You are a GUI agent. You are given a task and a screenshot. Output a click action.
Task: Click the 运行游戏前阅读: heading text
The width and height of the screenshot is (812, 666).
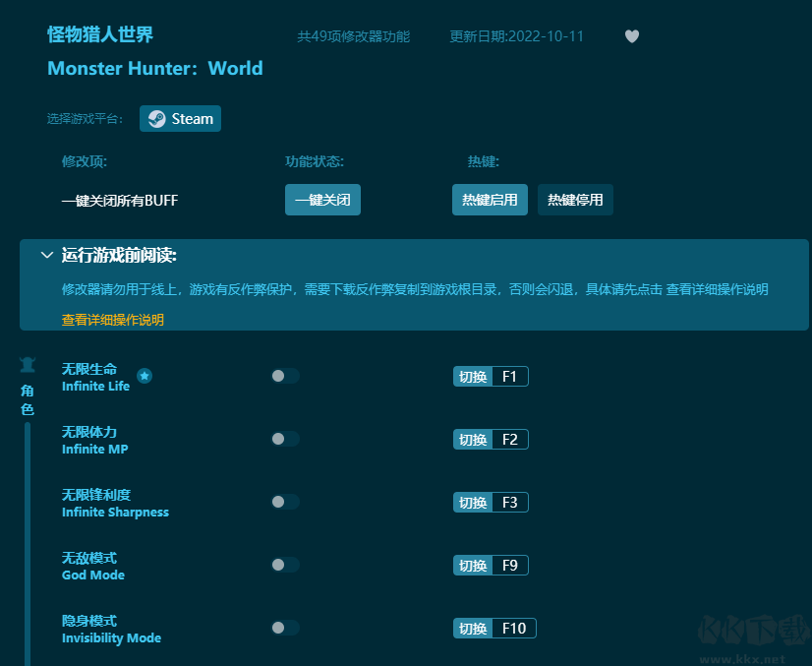[x=119, y=255]
